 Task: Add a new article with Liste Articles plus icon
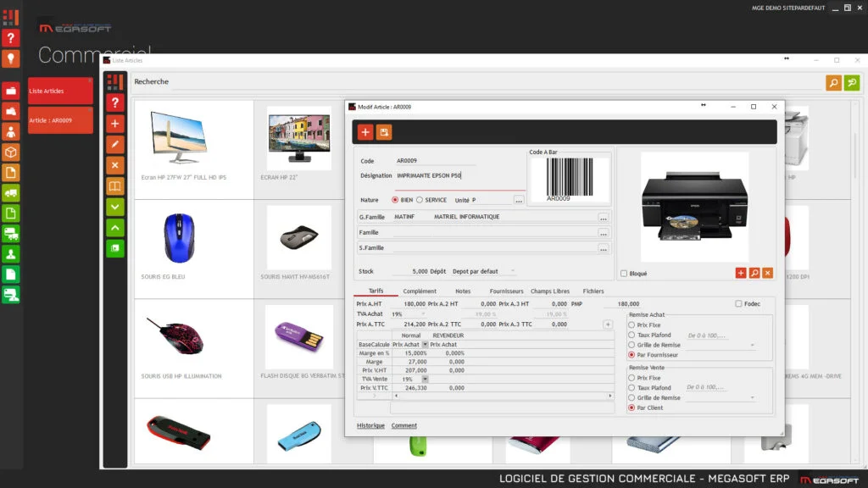[x=114, y=124]
